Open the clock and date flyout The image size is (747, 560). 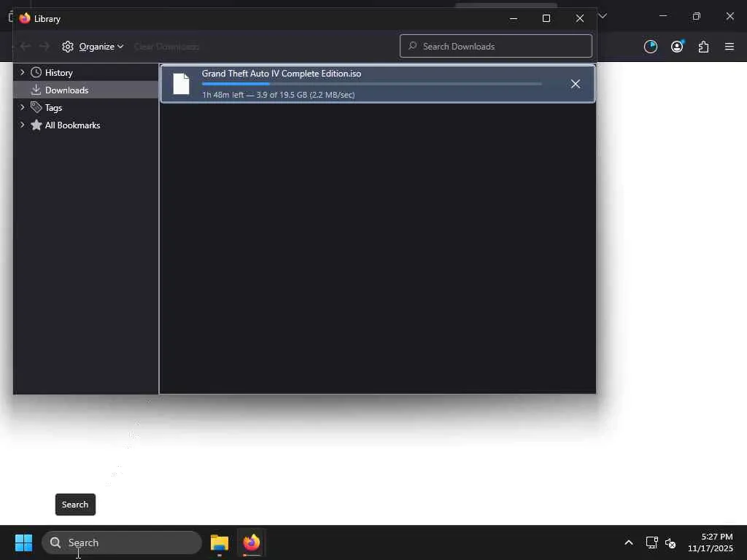coord(711,542)
